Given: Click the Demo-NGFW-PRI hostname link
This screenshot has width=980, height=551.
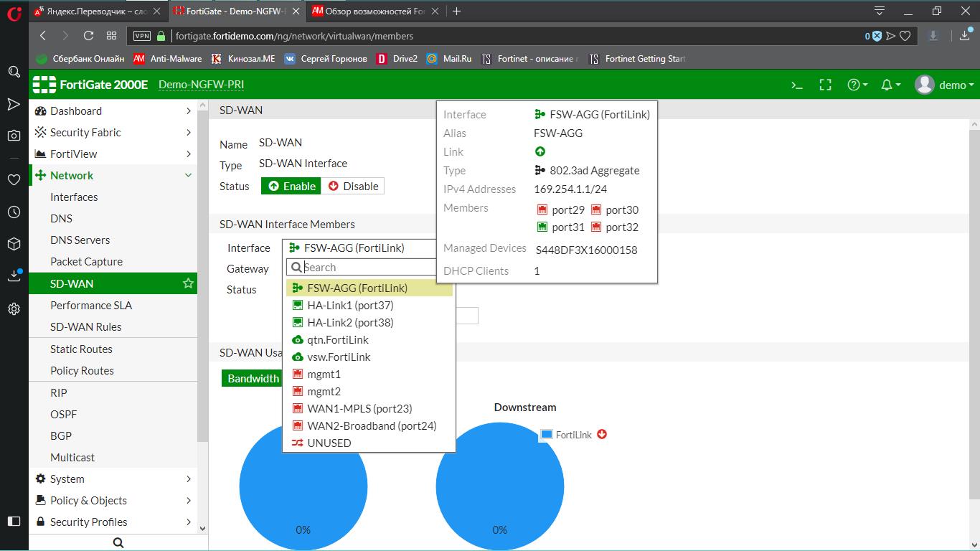Looking at the screenshot, I should point(201,85).
